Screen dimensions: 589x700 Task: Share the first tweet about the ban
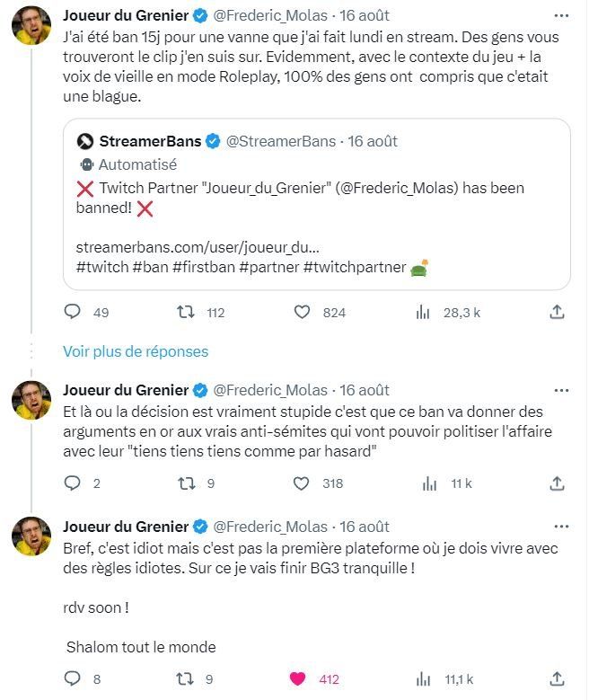coord(556,312)
